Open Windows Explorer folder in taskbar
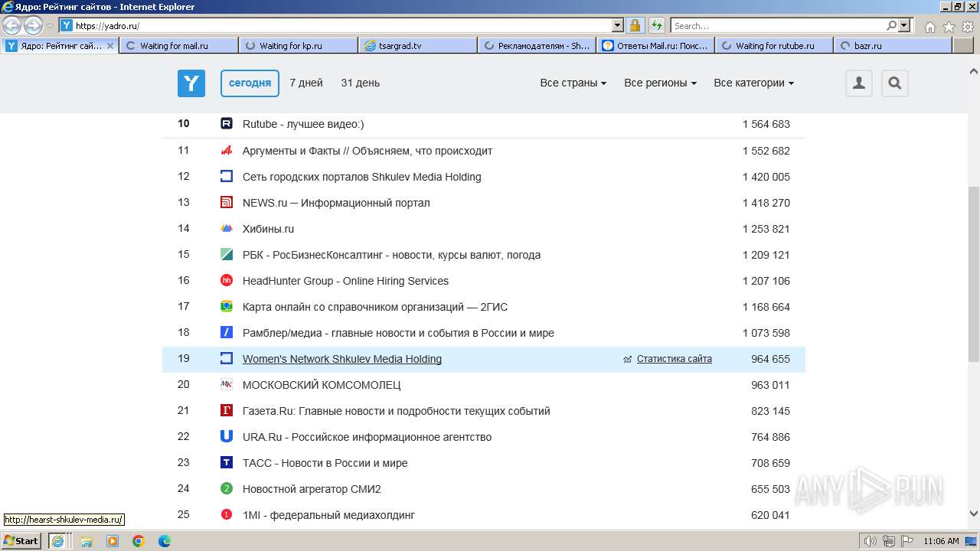This screenshot has height=551, width=980. click(87, 541)
